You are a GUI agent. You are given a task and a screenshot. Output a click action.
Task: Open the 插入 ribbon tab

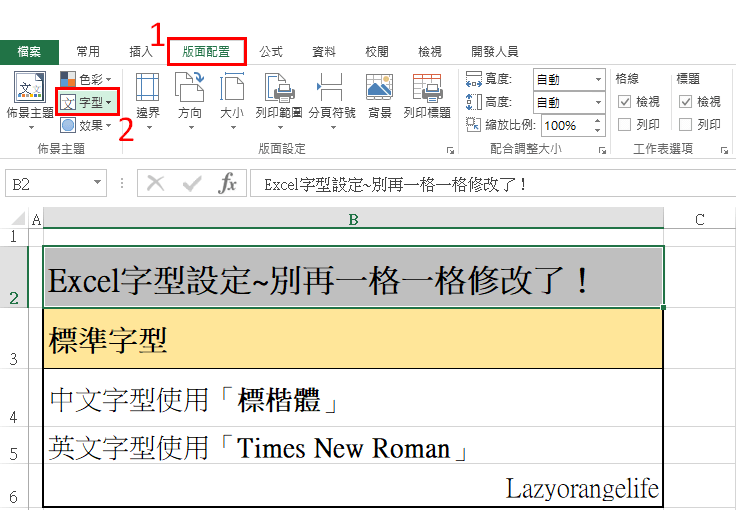pyautogui.click(x=142, y=52)
